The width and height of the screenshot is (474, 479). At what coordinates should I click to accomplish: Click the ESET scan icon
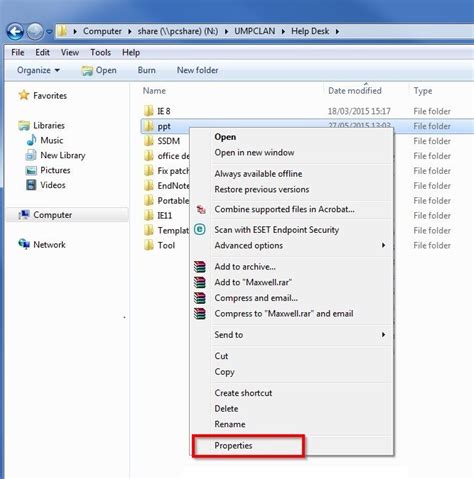point(200,229)
